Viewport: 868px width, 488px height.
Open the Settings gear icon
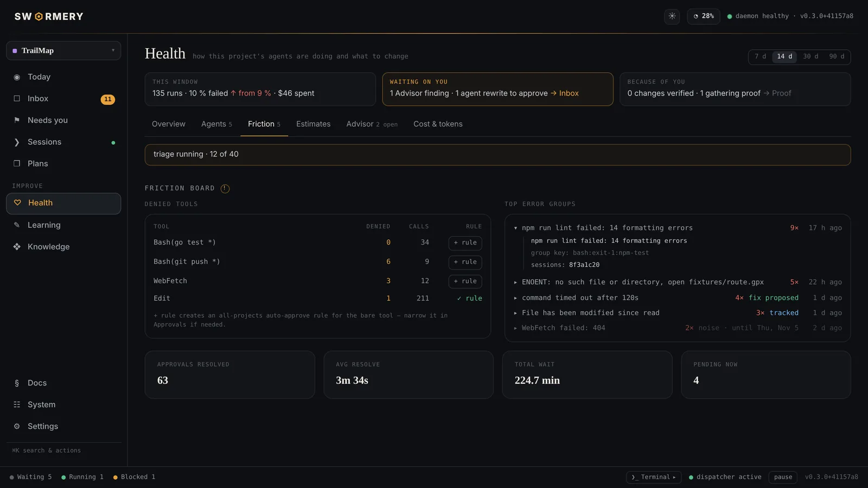17,426
